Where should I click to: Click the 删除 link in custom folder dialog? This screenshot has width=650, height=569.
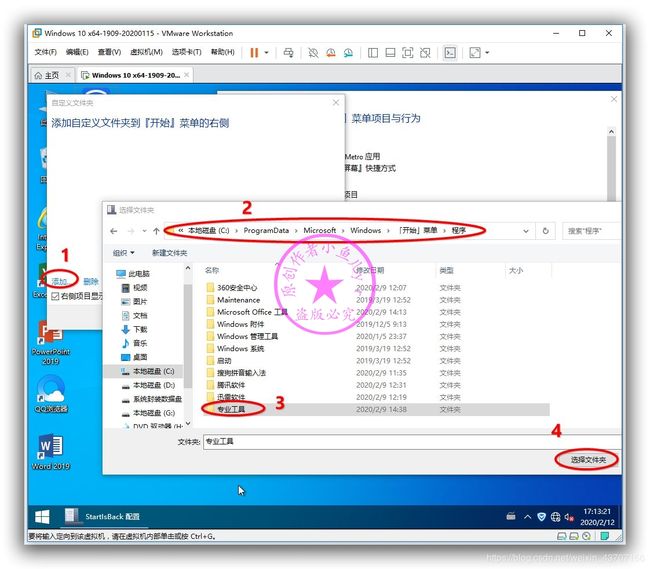91,281
